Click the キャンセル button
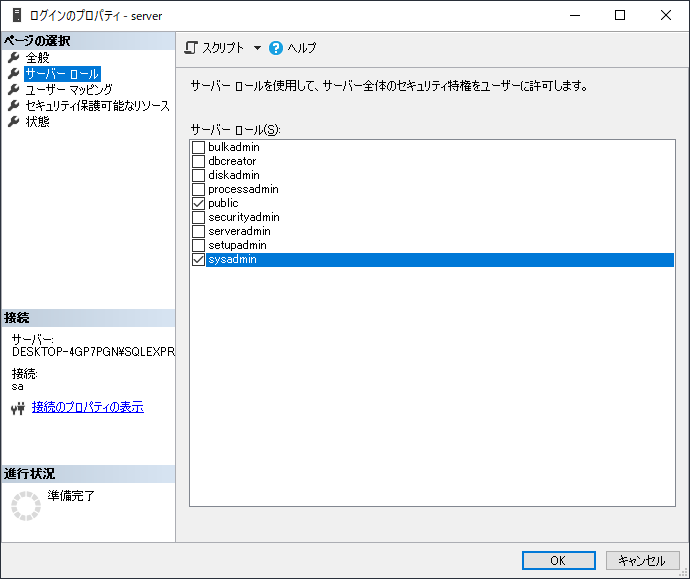The height and width of the screenshot is (579, 690). [642, 561]
